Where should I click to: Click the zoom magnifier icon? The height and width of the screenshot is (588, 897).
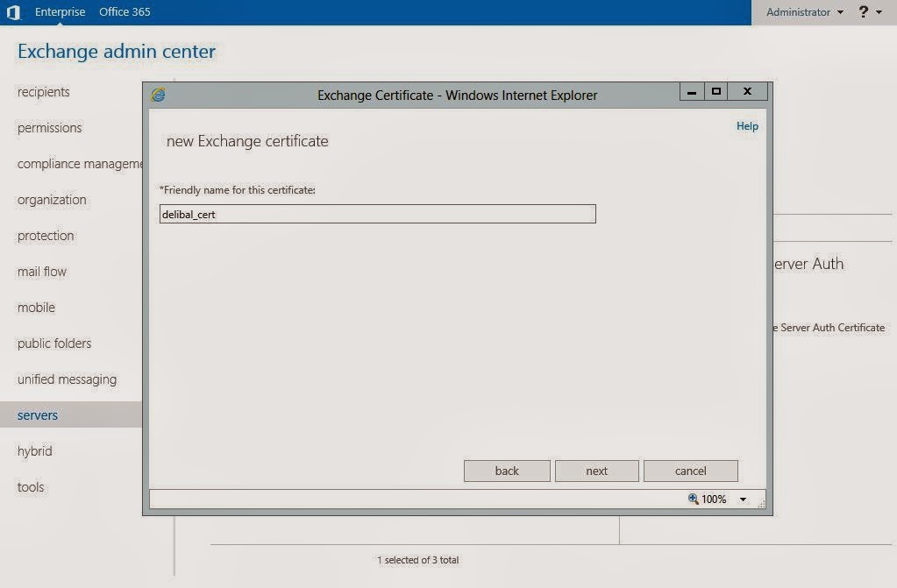pos(694,499)
